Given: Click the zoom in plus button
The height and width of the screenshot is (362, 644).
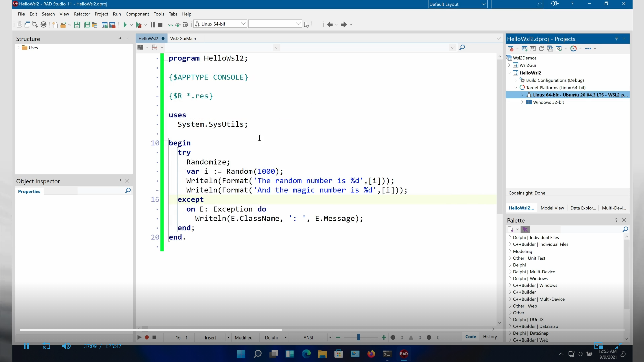Looking at the screenshot, I should [x=384, y=337].
